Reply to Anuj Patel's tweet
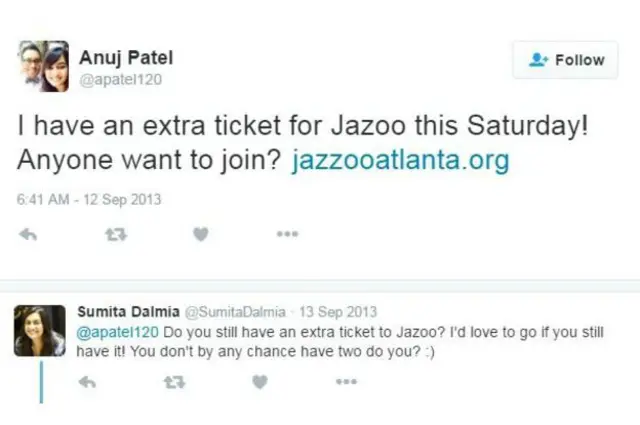This screenshot has width=640, height=425. (x=28, y=234)
